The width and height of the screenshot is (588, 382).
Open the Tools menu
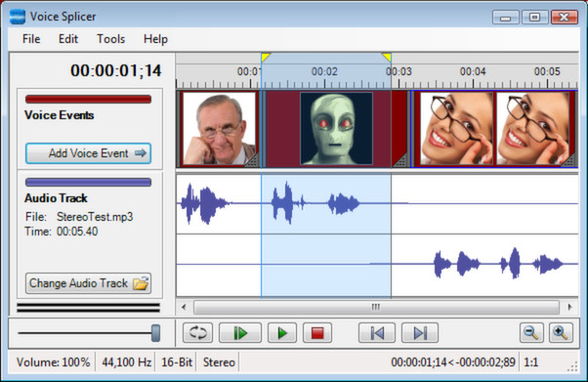tap(110, 39)
